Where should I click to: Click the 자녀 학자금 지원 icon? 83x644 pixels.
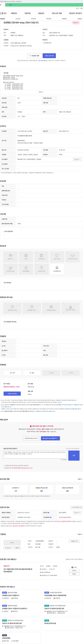click(x=73, y=257)
